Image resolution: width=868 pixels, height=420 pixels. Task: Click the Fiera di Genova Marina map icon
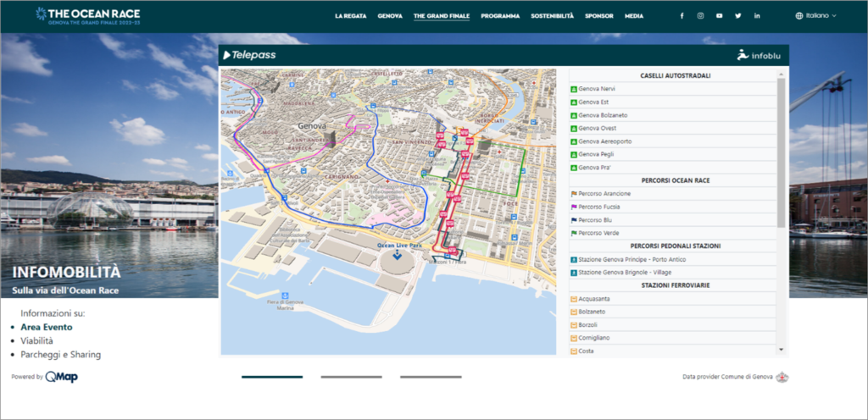click(286, 296)
